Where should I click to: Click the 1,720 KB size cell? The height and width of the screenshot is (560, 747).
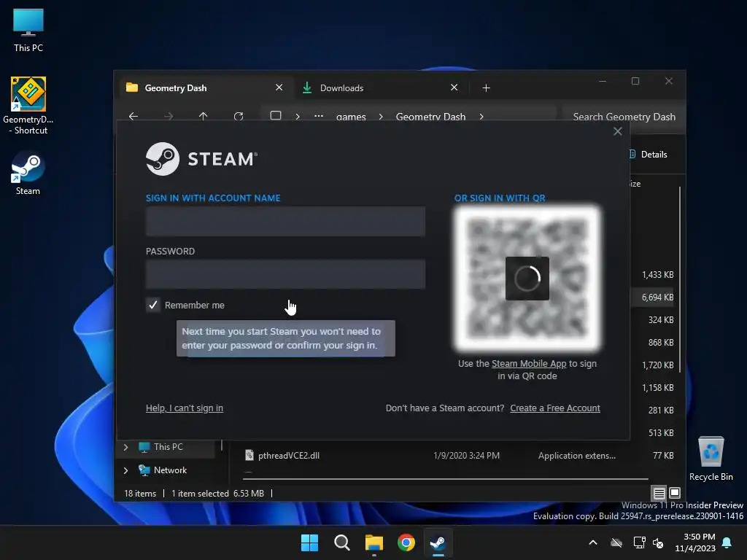657,365
